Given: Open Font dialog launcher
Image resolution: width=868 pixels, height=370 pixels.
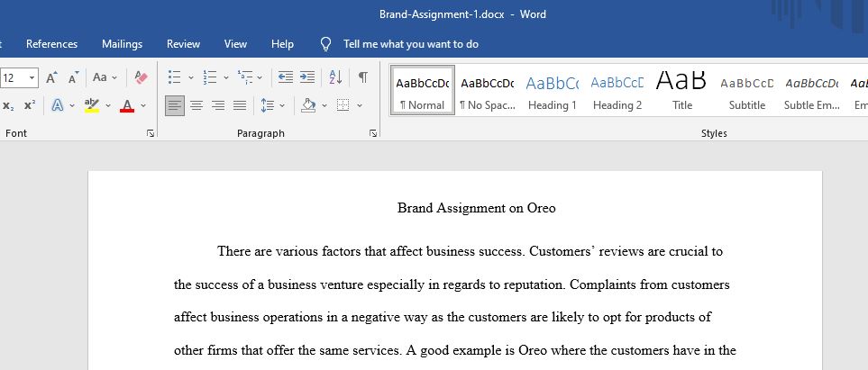Looking at the screenshot, I should (x=151, y=133).
